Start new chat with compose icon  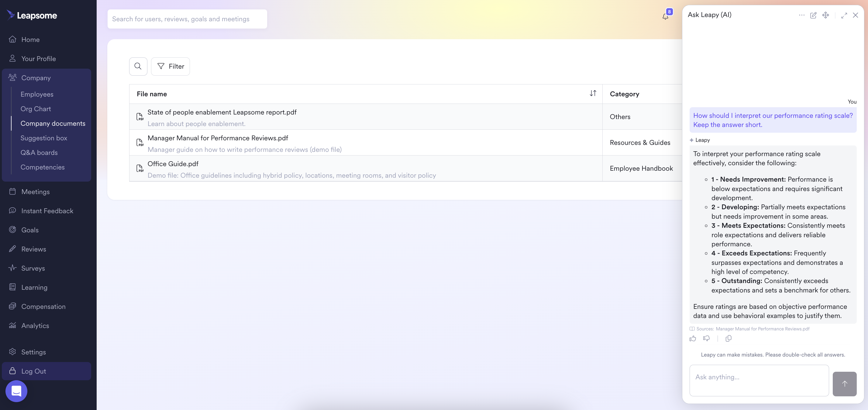(813, 15)
